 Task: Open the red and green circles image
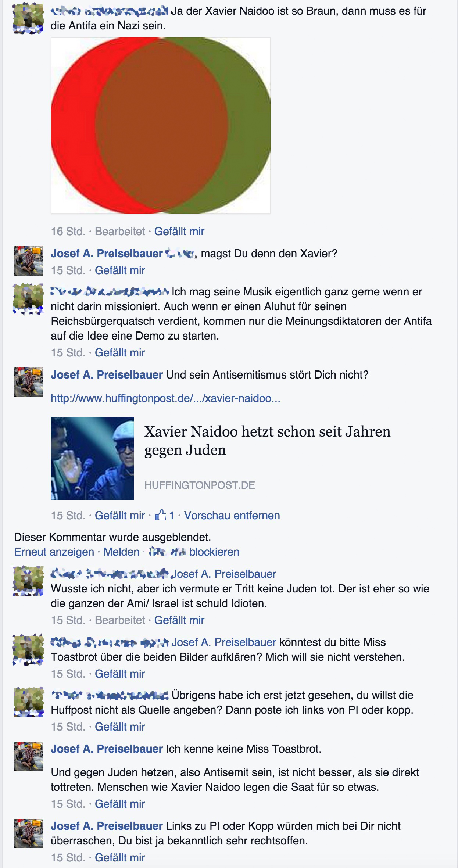pyautogui.click(x=161, y=126)
